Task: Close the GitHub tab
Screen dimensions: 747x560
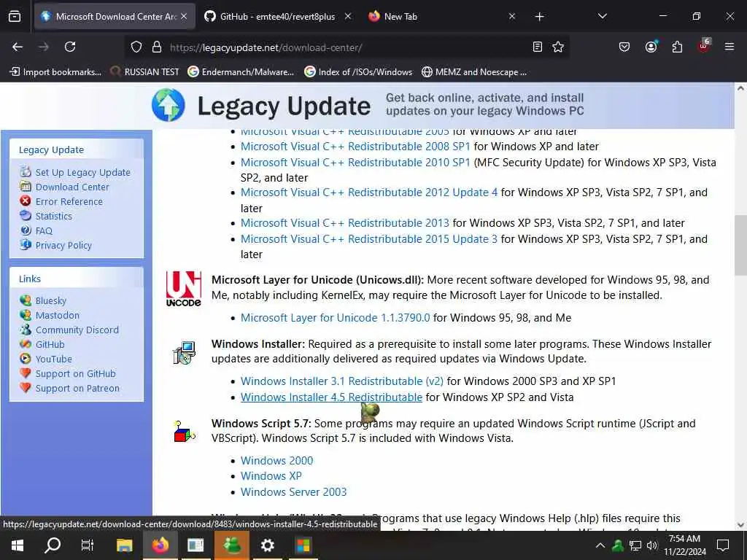Action: (x=348, y=17)
